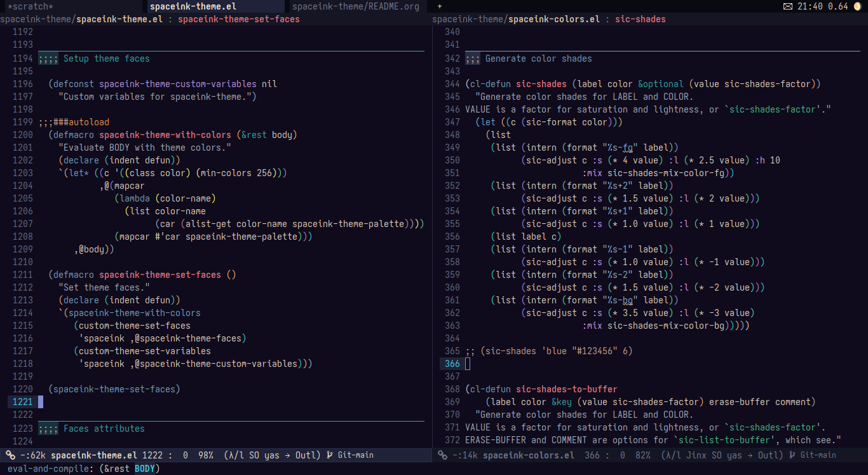Click sic-shades function name in right header line
Viewport: 868px width, 475px height.
pyautogui.click(x=641, y=19)
